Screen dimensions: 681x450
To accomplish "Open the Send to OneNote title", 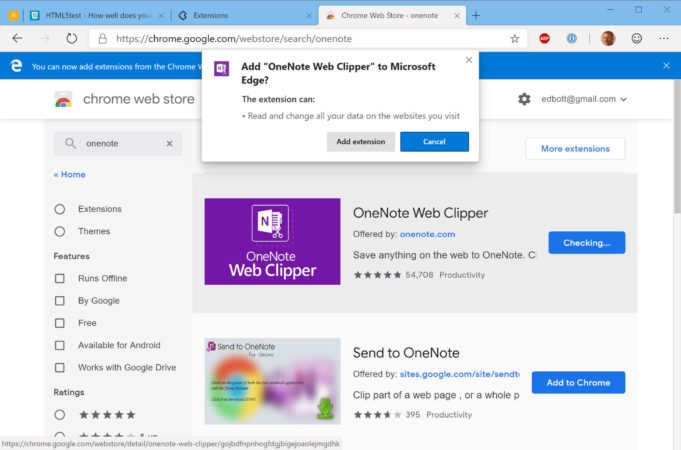I will pyautogui.click(x=406, y=353).
